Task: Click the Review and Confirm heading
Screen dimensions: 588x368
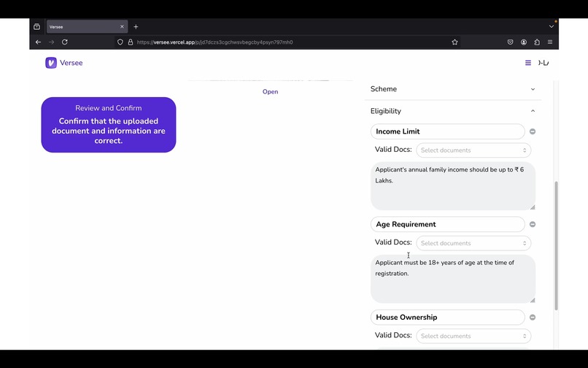Action: (x=109, y=108)
